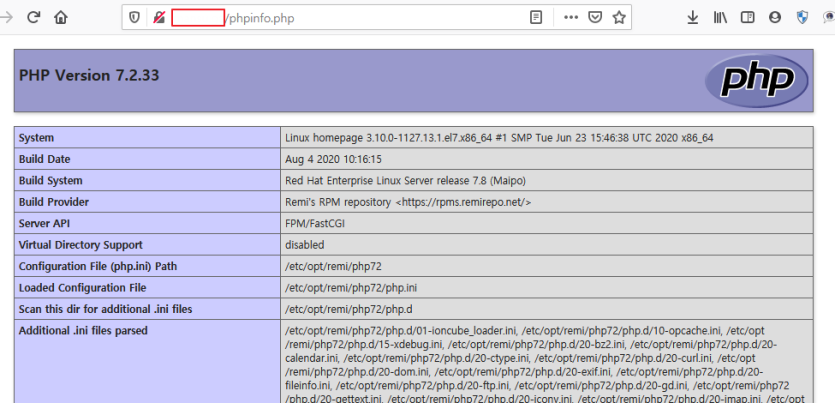Select /etc/opt/remi/php72/php.d value
The width and height of the screenshot is (835, 403).
click(349, 309)
